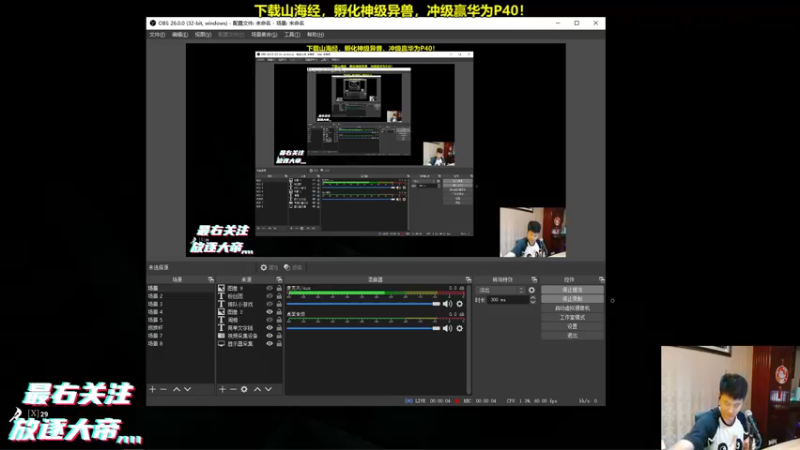Move the selected source down with the arrow

tap(269, 389)
